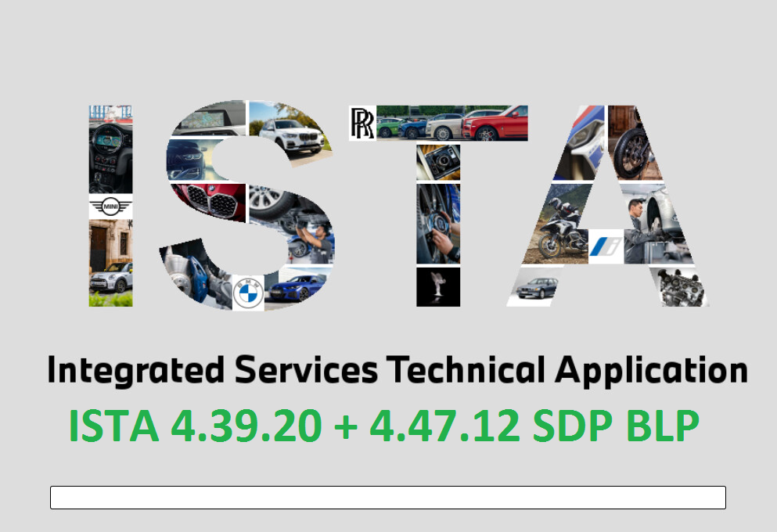This screenshot has height=532, width=777.
Task: Click the MINI dashboard speedometer photo
Action: 110,150
